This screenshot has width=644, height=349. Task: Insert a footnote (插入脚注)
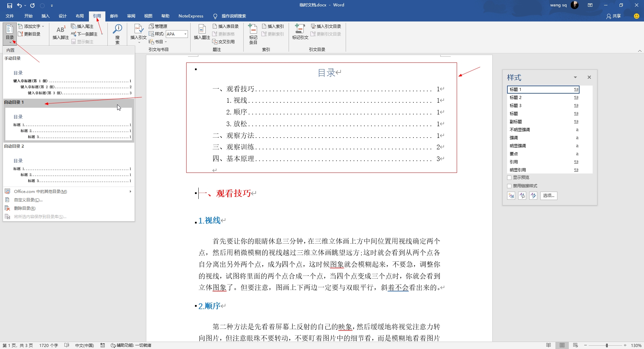coord(60,33)
